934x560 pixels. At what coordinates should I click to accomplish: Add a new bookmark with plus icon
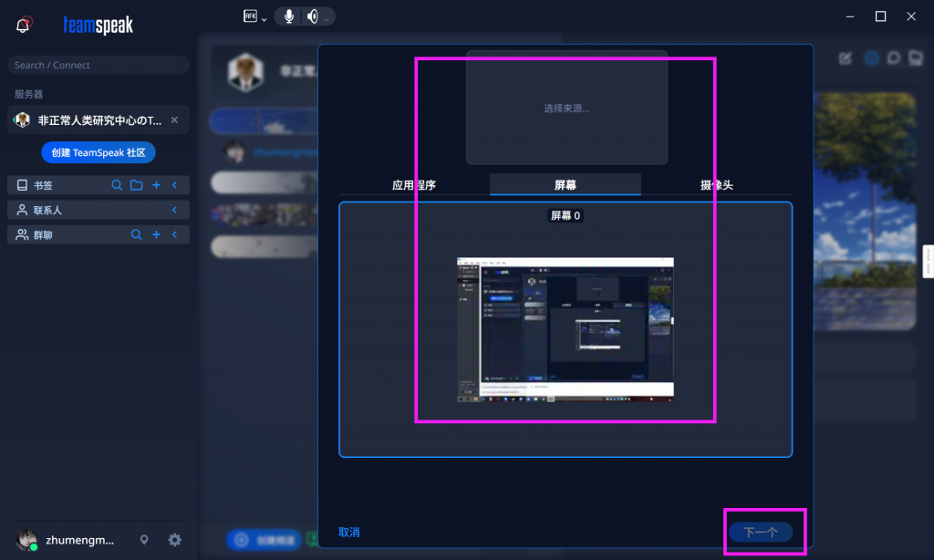tap(156, 185)
